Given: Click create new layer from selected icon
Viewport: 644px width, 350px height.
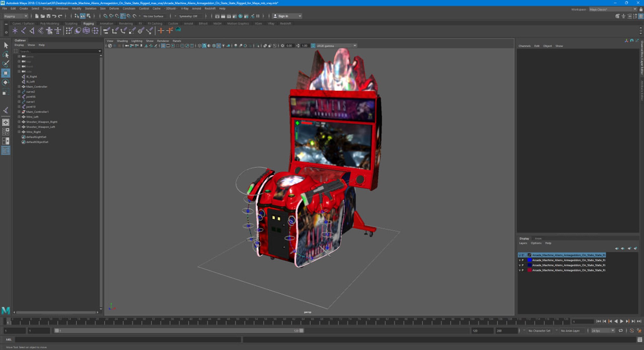Looking at the screenshot, I should pyautogui.click(x=635, y=248).
